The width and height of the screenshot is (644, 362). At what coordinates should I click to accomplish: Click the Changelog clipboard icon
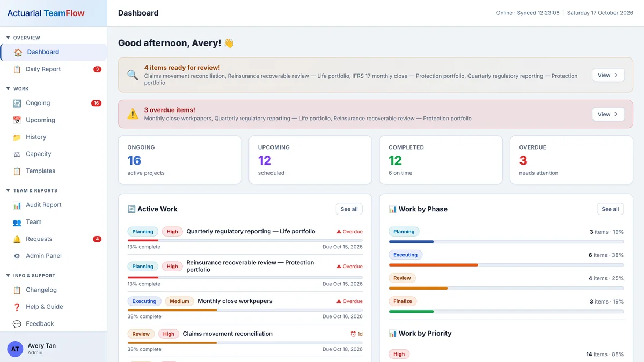point(17,290)
